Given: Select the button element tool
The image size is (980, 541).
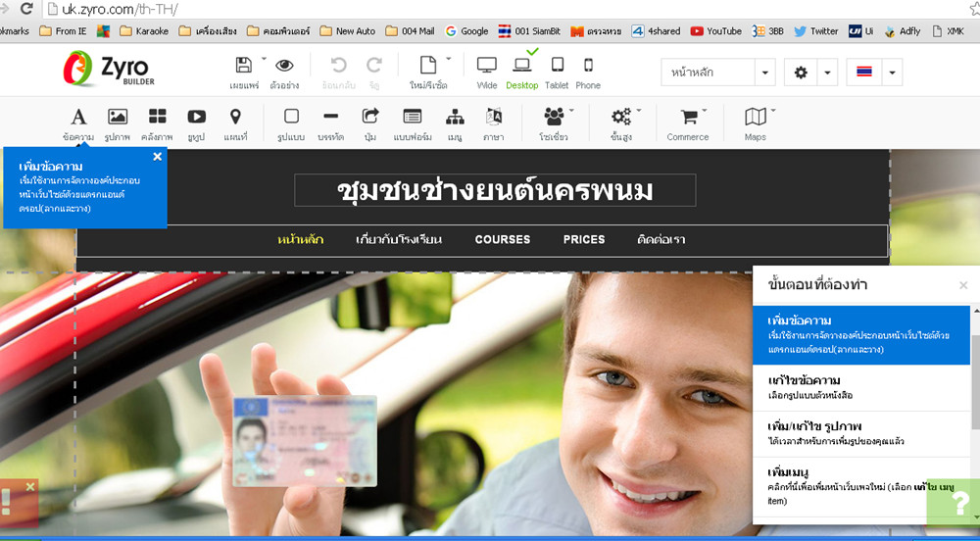Looking at the screenshot, I should point(370,117).
